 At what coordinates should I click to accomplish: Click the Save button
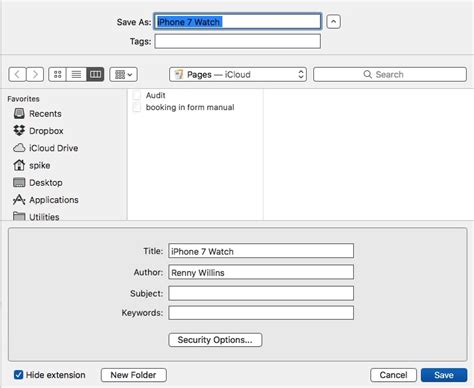444,375
